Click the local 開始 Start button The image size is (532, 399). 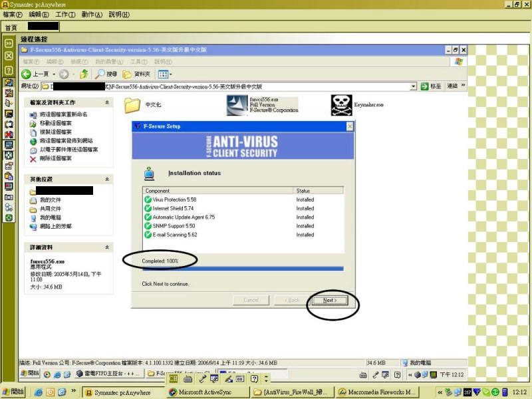point(13,392)
